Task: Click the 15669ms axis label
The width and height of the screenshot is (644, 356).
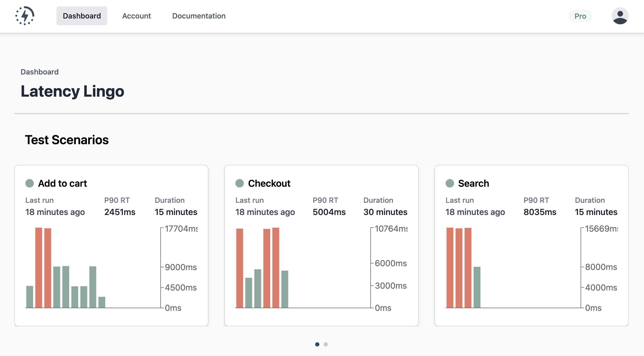Action: pyautogui.click(x=601, y=229)
